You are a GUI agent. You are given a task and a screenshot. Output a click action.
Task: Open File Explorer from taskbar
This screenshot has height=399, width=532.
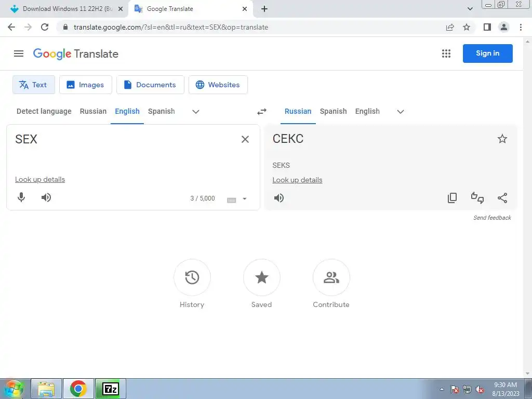coord(46,389)
